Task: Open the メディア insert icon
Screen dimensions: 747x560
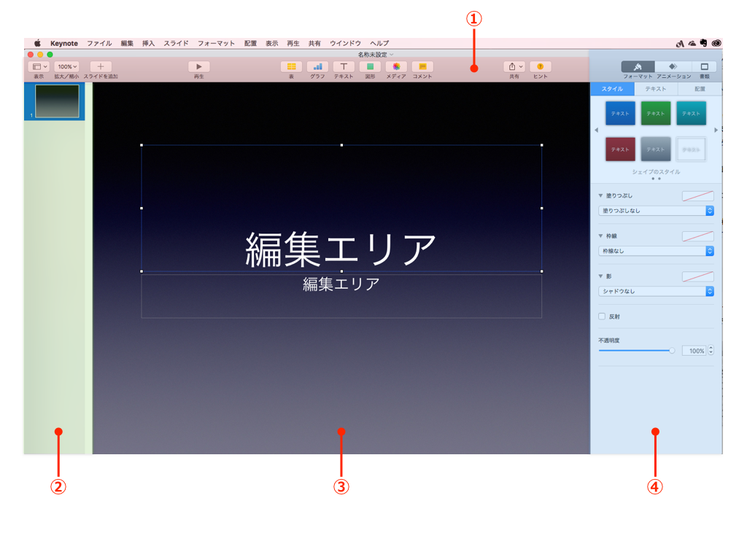Action: click(395, 66)
